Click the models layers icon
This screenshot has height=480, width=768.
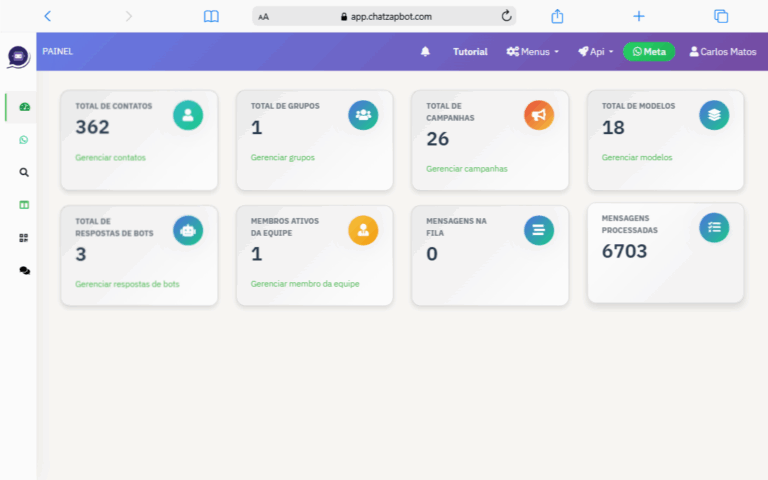pyautogui.click(x=714, y=115)
